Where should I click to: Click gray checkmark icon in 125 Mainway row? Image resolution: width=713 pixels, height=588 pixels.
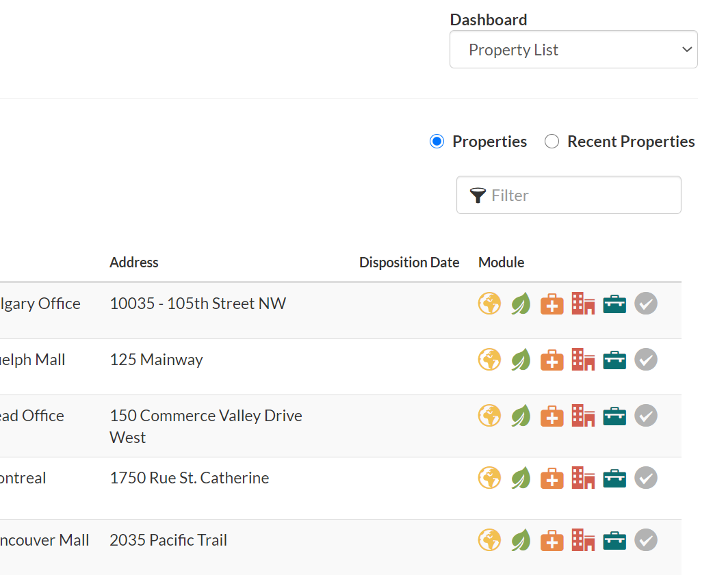pos(646,360)
